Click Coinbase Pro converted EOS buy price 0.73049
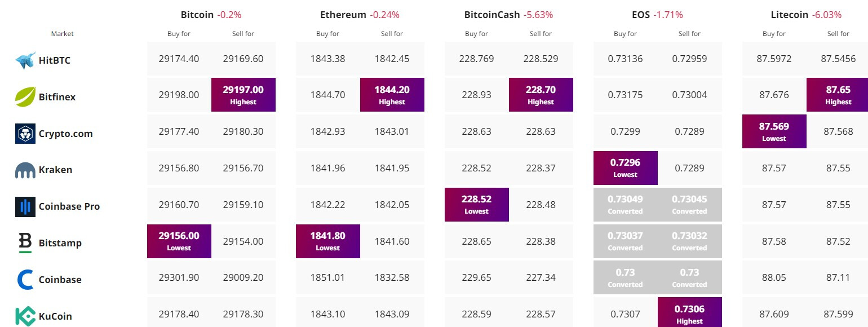868x327 pixels. [626, 205]
